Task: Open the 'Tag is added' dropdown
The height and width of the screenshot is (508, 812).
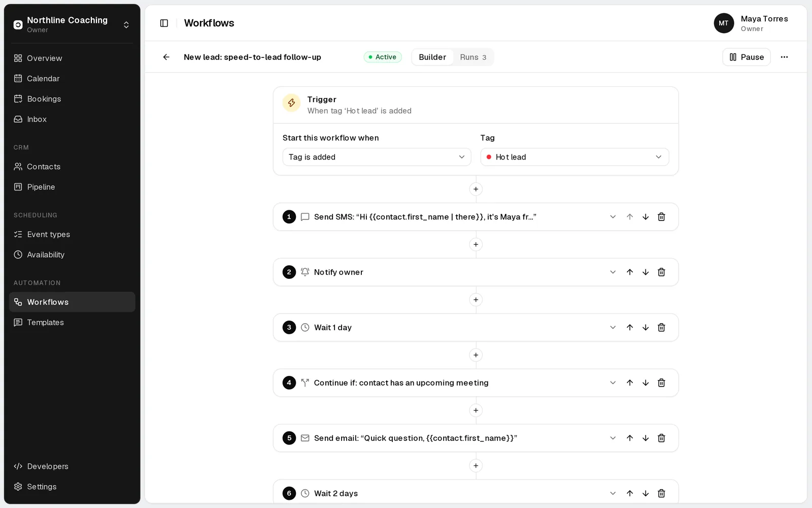Action: click(377, 157)
